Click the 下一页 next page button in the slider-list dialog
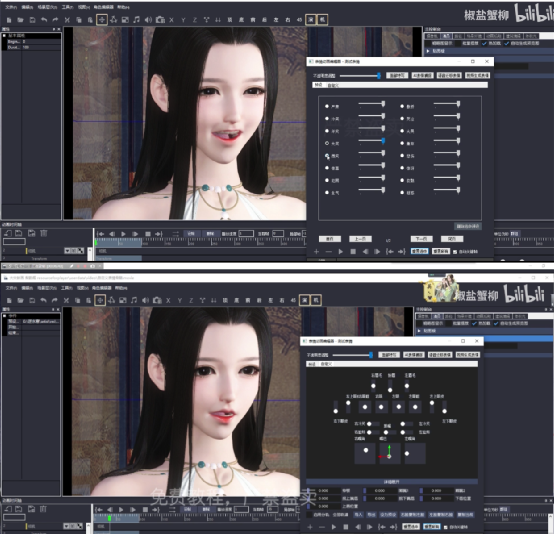 [x=422, y=239]
